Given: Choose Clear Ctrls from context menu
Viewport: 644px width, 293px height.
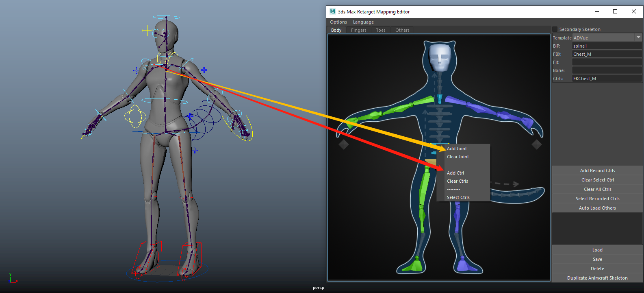Looking at the screenshot, I should click(458, 181).
